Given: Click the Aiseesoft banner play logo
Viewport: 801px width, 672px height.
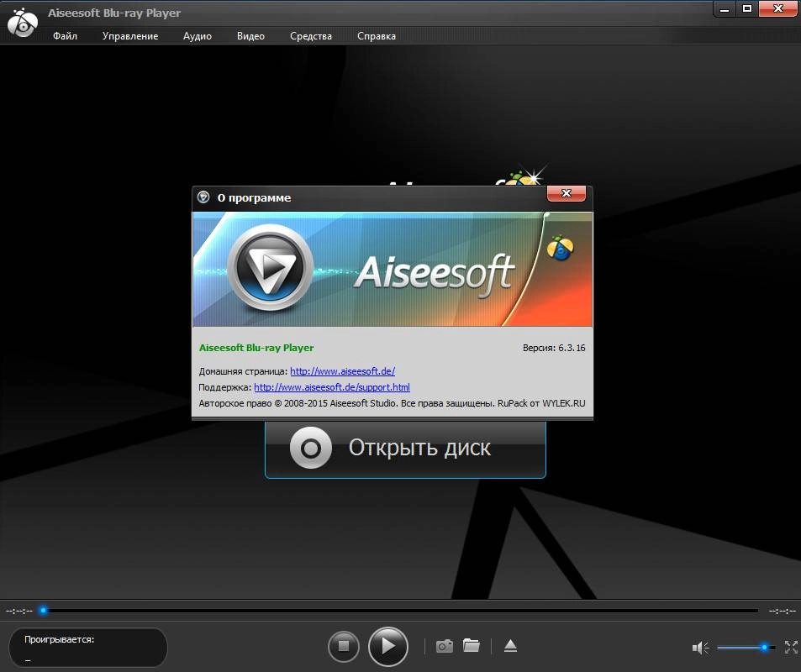Looking at the screenshot, I should click(270, 267).
